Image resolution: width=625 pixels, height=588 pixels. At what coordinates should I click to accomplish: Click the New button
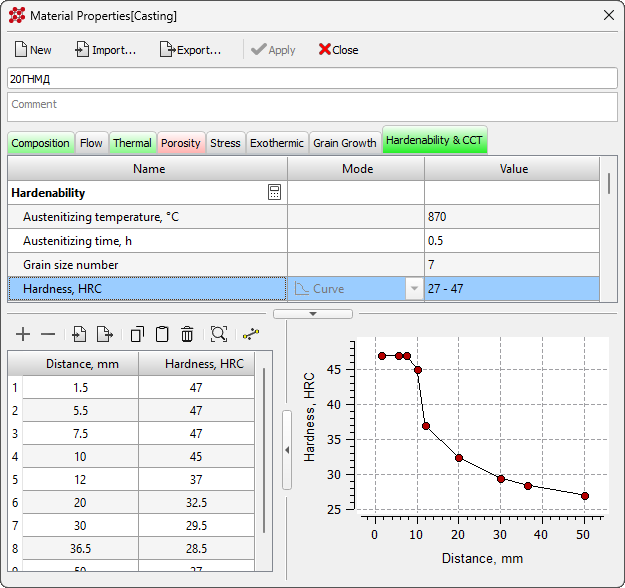32,50
